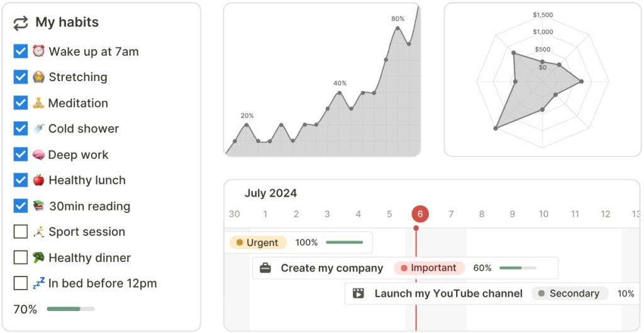Click the running person emoji icon
Viewport: 644px width, 333px height.
pos(39,232)
